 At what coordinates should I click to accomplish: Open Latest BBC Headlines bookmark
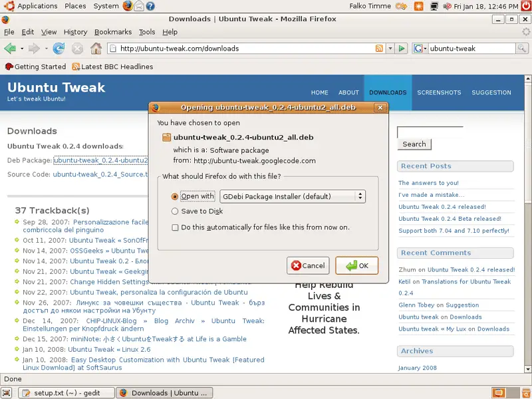[112, 67]
